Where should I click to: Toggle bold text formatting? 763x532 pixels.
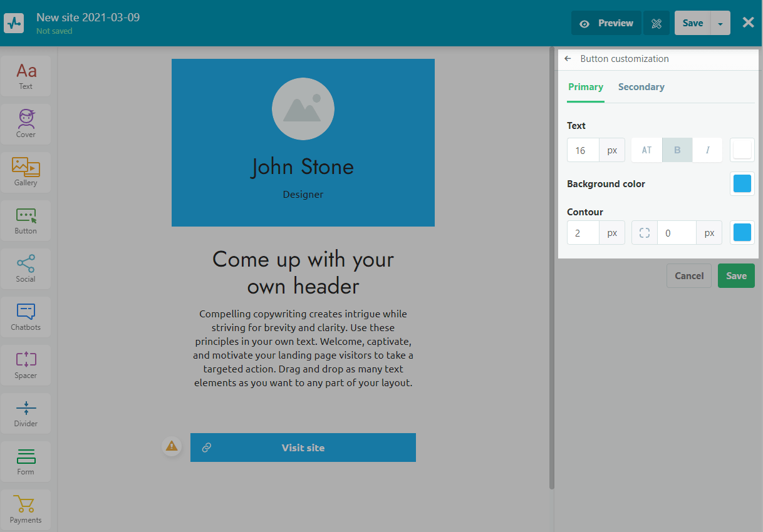point(677,150)
